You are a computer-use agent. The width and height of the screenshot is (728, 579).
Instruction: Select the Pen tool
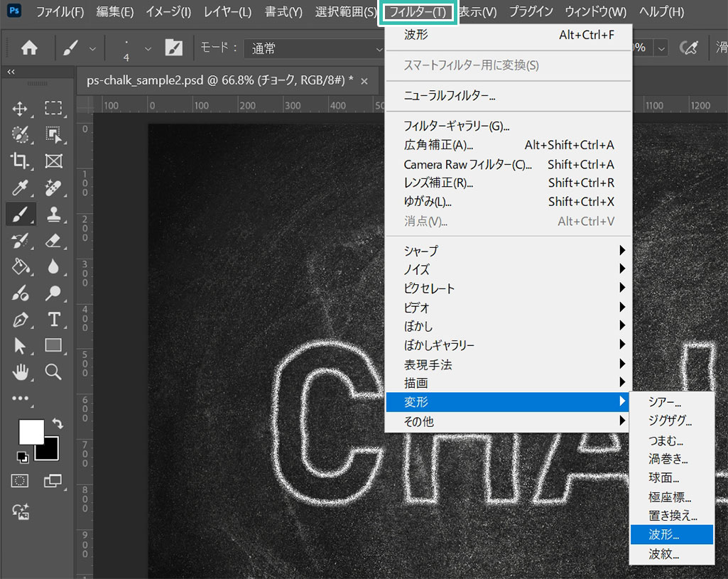tap(20, 320)
